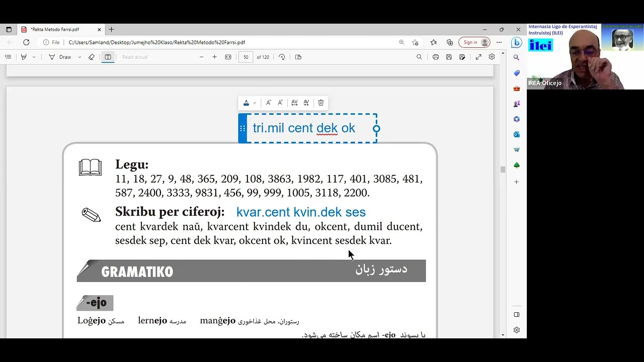
Task: Print the PDF document
Action: tap(436, 57)
